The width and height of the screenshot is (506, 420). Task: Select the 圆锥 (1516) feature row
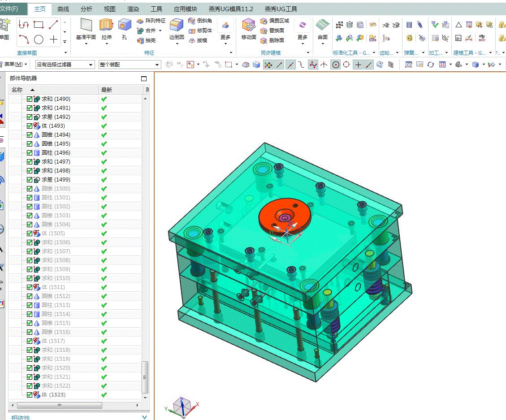click(75, 332)
